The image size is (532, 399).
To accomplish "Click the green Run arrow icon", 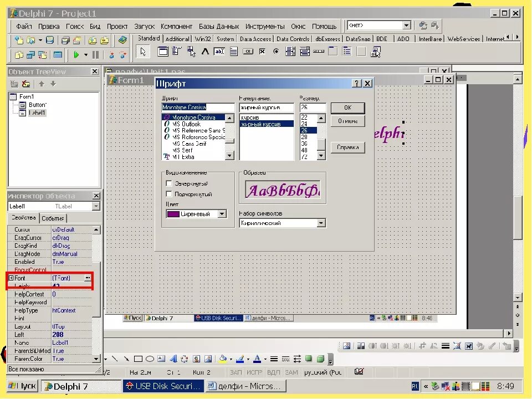I will click(76, 55).
